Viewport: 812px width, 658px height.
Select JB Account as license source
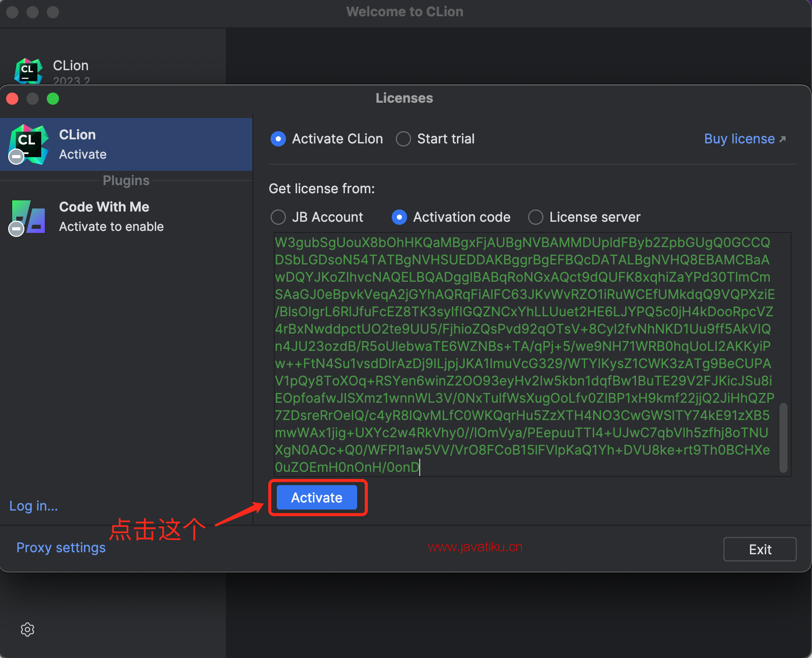278,217
